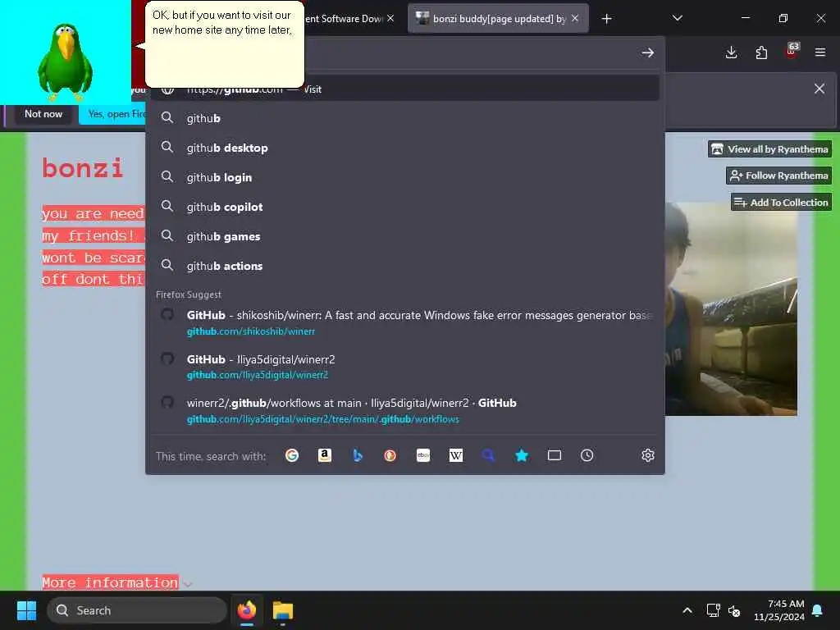Image resolution: width=840 pixels, height=630 pixels.
Task: Click the go arrow in address bar
Action: [x=648, y=52]
